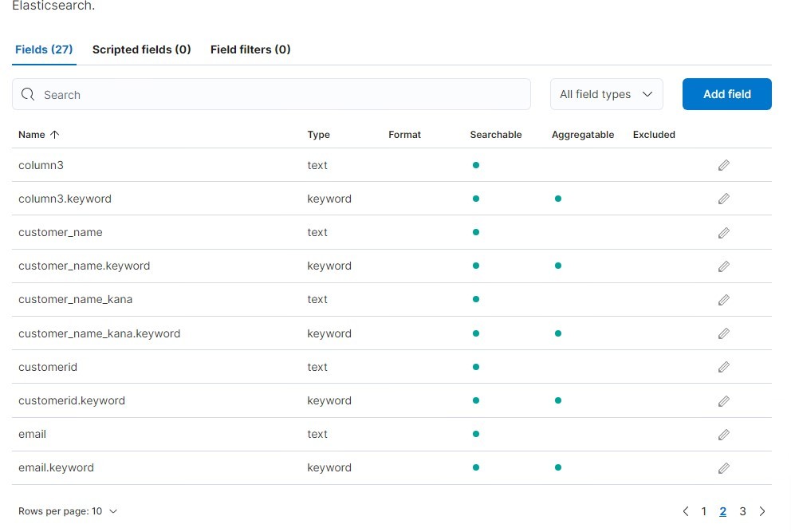Image resolution: width=791 pixels, height=532 pixels.
Task: Click into the Search fields box
Action: tap(271, 94)
